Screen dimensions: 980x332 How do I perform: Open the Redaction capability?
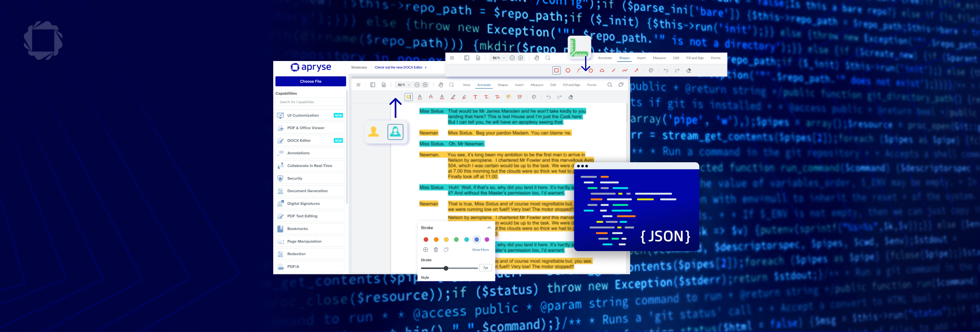pyautogui.click(x=310, y=254)
